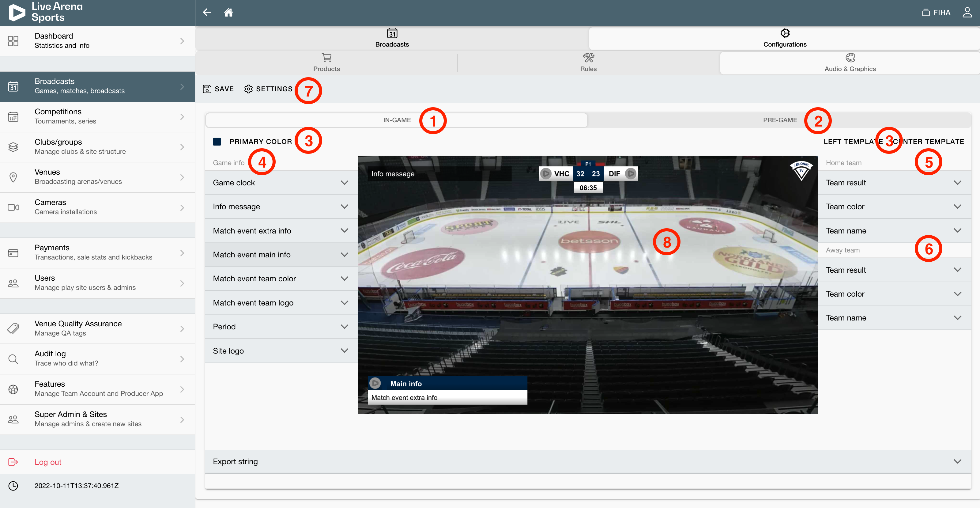This screenshot has width=980, height=508.
Task: Expand Away team Team name
Action: [895, 318]
